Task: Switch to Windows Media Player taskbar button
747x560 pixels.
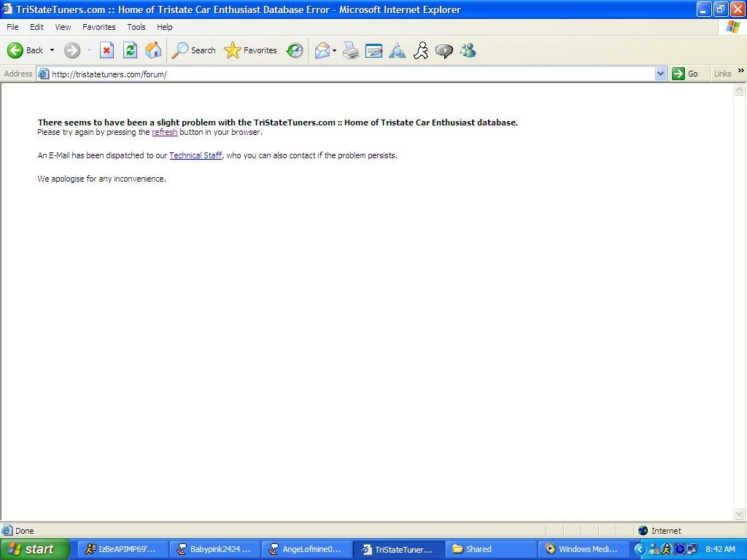Action: tap(584, 549)
